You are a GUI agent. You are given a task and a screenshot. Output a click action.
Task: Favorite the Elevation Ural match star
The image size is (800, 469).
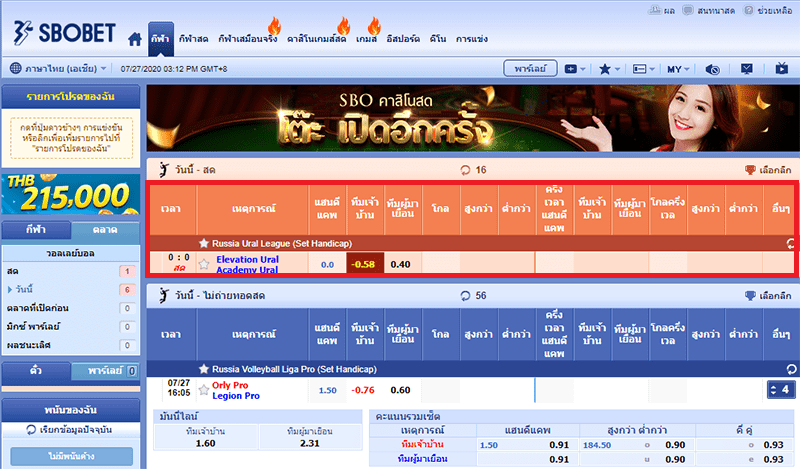pyautogui.click(x=204, y=264)
